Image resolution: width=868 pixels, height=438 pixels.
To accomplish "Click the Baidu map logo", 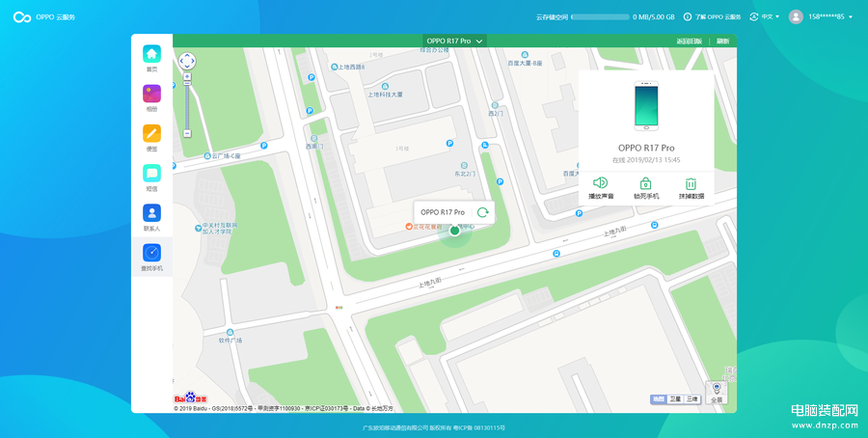I will [192, 397].
